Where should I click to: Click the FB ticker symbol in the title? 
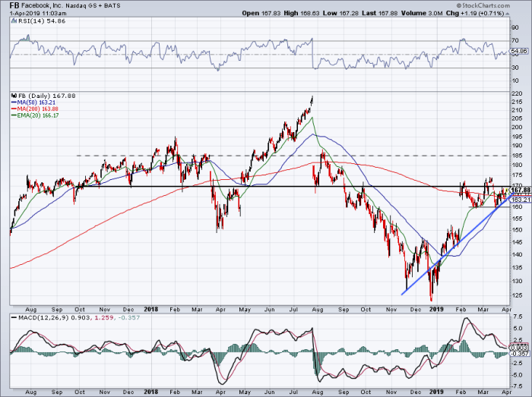pyautogui.click(x=14, y=5)
